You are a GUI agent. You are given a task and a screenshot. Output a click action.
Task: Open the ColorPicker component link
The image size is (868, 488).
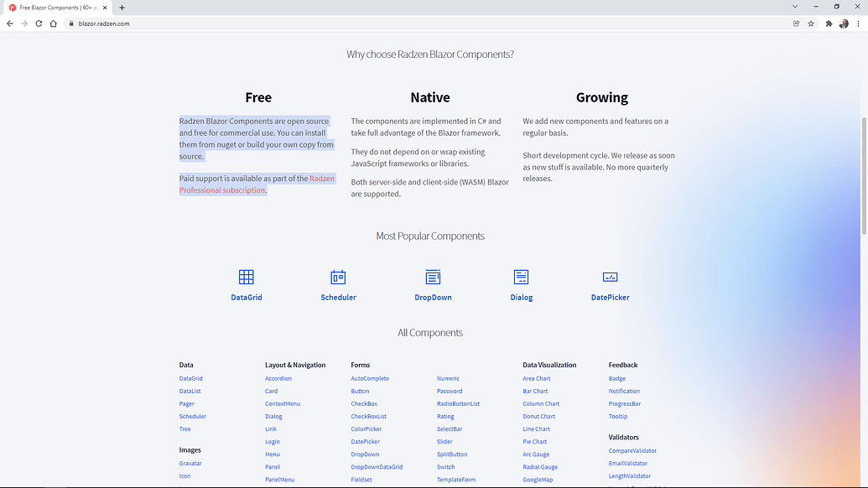click(x=366, y=428)
